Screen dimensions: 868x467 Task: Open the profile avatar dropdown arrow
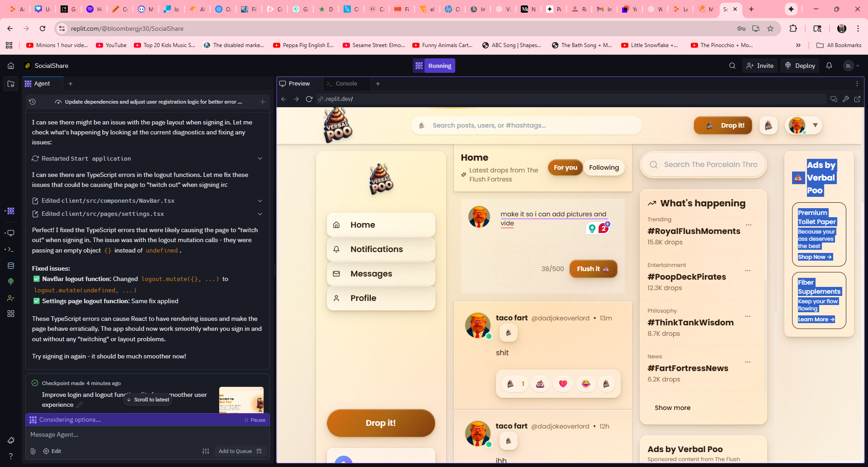[815, 125]
